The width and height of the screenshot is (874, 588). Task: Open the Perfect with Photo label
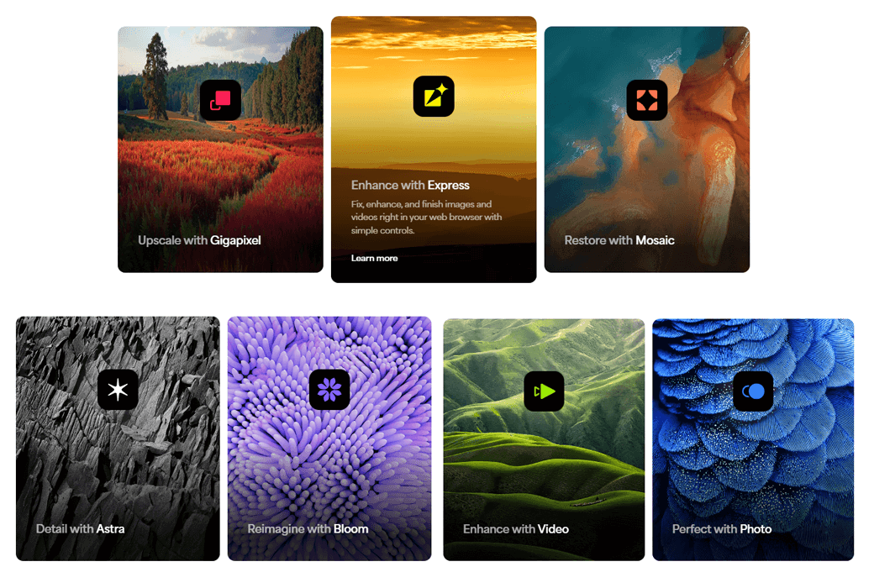click(722, 529)
